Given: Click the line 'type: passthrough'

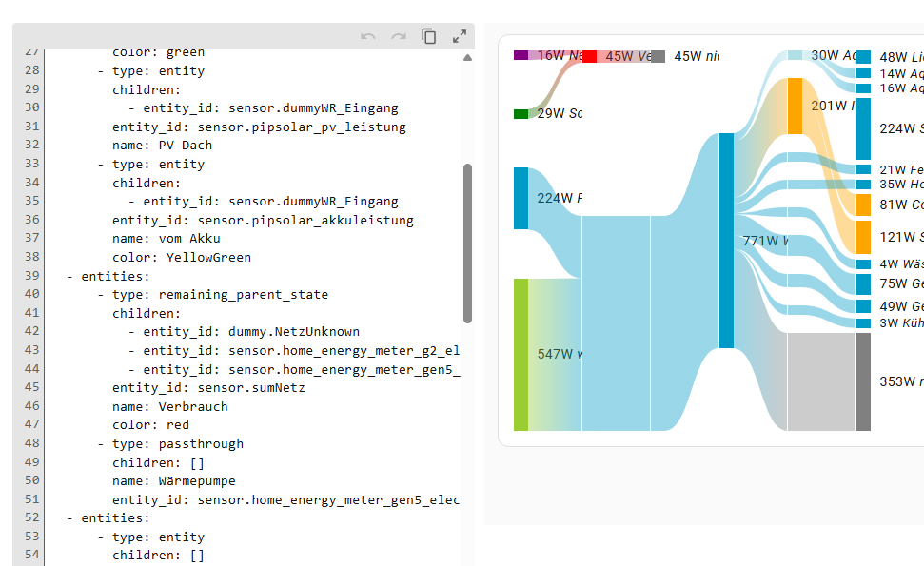Looking at the screenshot, I should [x=178, y=443].
